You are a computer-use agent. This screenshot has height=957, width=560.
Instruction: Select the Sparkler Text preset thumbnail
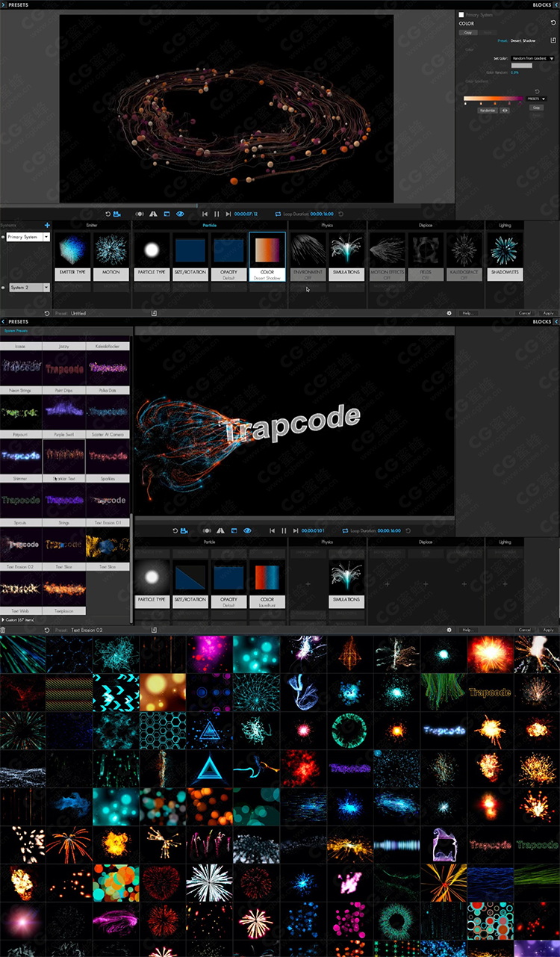pos(64,456)
